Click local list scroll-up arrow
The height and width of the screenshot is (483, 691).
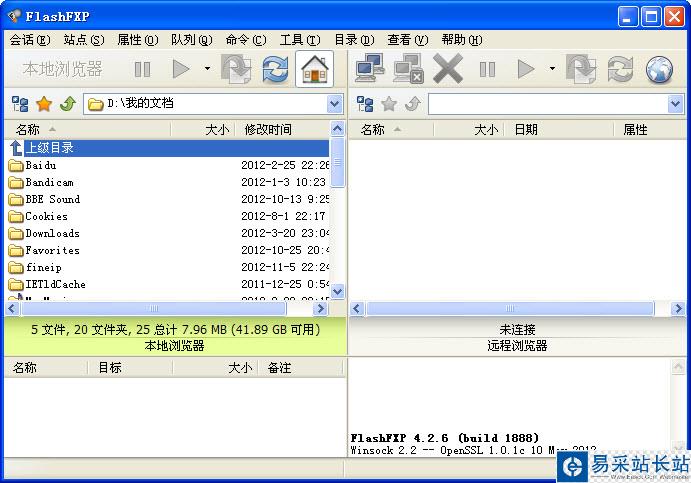click(338, 129)
